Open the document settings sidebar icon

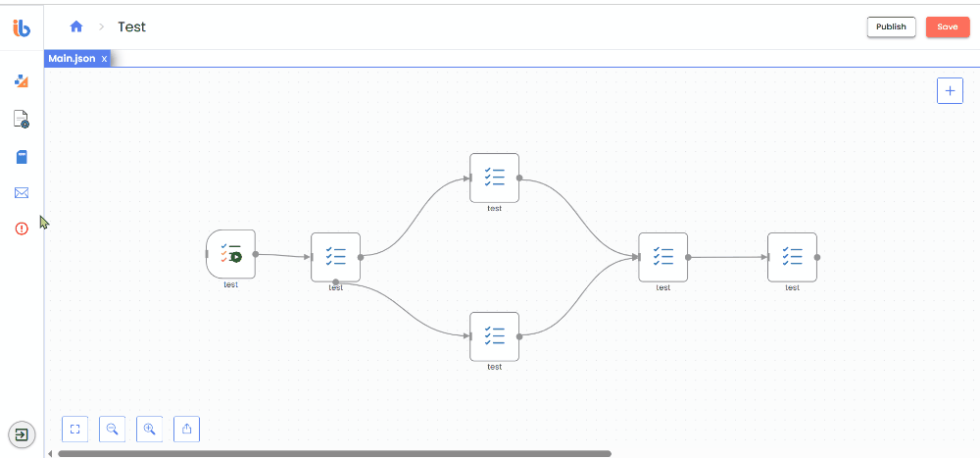[22, 119]
